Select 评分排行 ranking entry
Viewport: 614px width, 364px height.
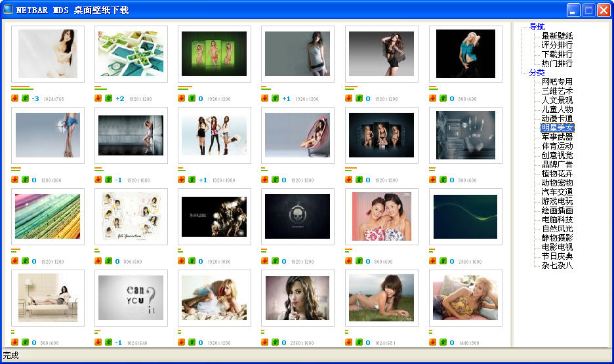(x=557, y=45)
